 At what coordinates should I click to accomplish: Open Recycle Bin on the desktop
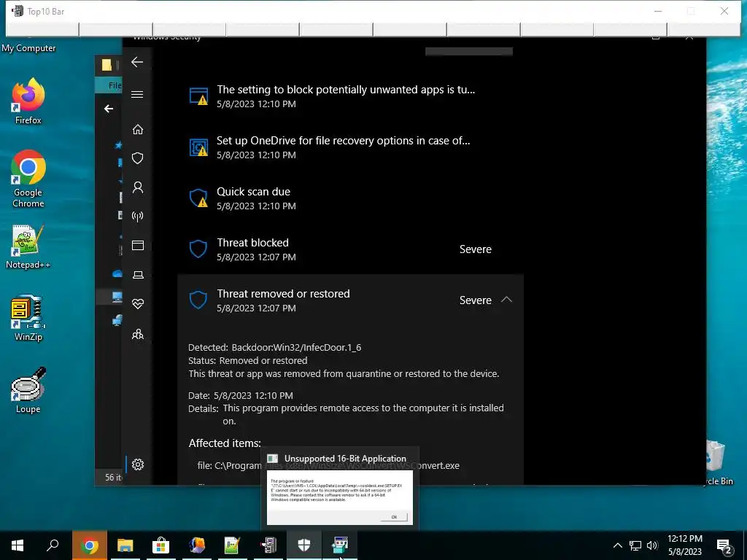point(717,463)
